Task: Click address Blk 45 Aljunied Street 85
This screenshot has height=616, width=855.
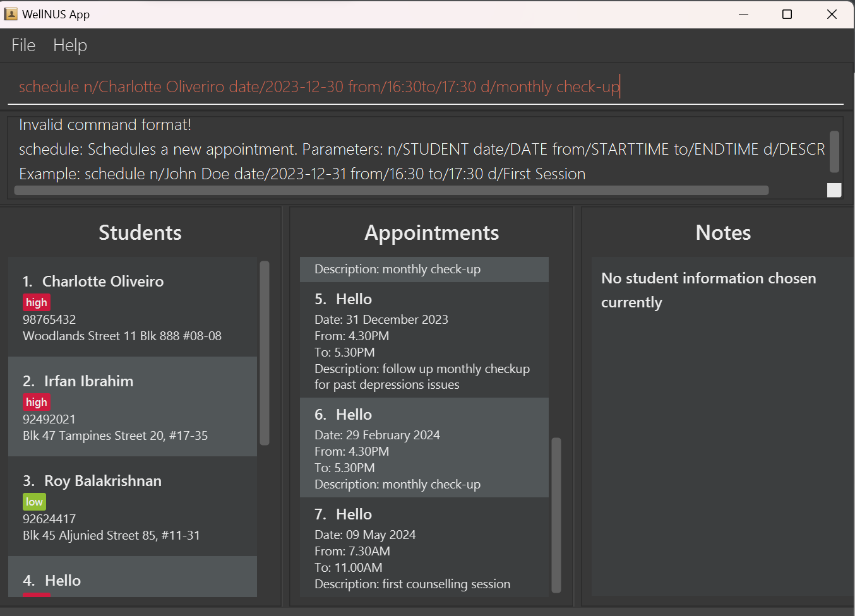Action: [x=111, y=535]
